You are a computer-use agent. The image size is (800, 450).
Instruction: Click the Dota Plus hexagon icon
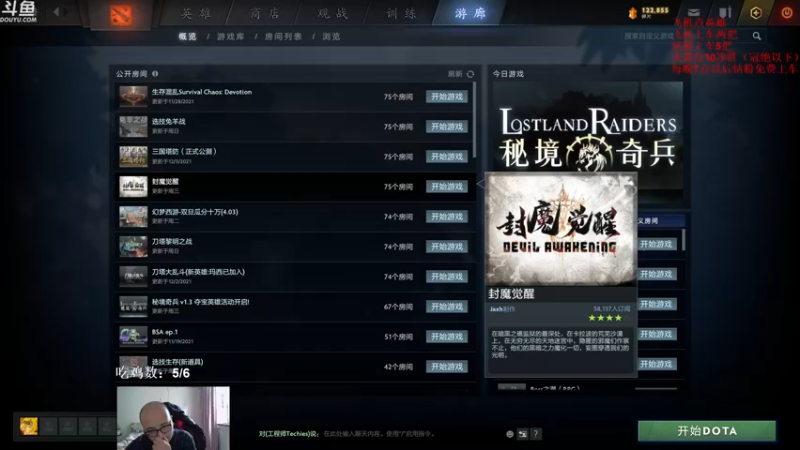pos(756,12)
